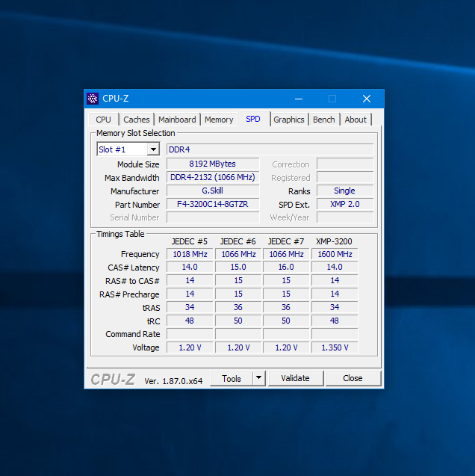
Task: Click the 1600 MHz XMP frequency cell
Action: [335, 254]
